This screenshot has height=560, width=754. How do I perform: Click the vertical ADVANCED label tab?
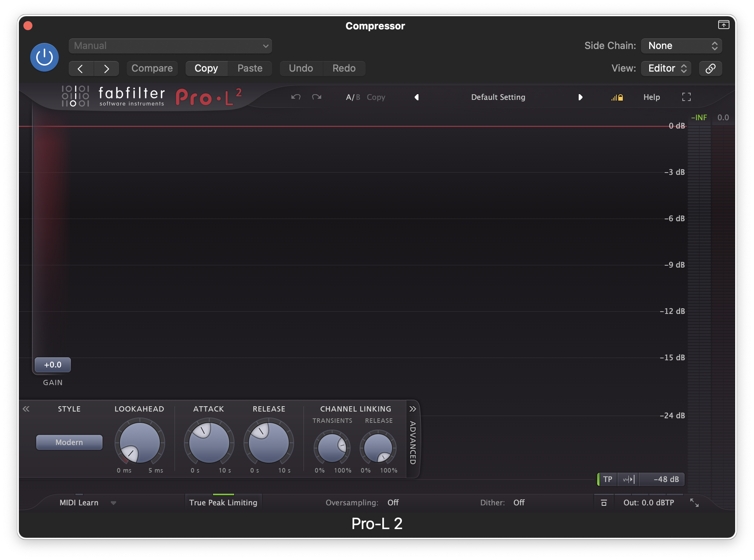[x=413, y=443]
